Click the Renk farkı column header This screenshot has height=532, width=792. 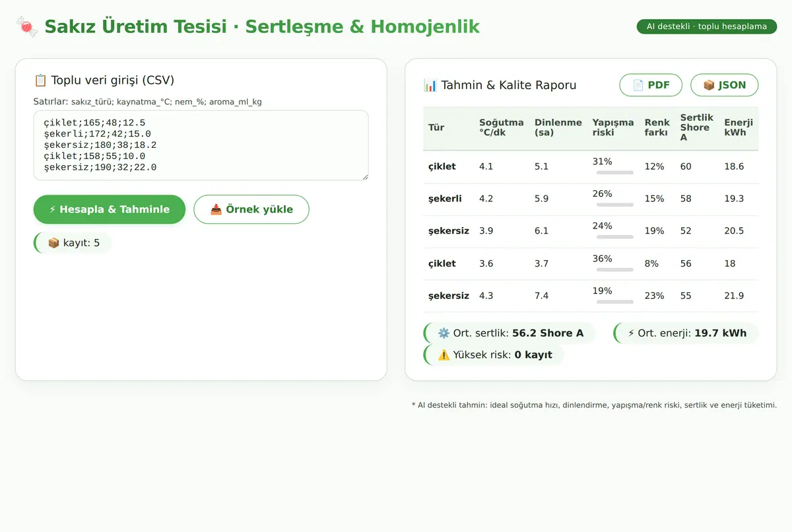tap(657, 128)
